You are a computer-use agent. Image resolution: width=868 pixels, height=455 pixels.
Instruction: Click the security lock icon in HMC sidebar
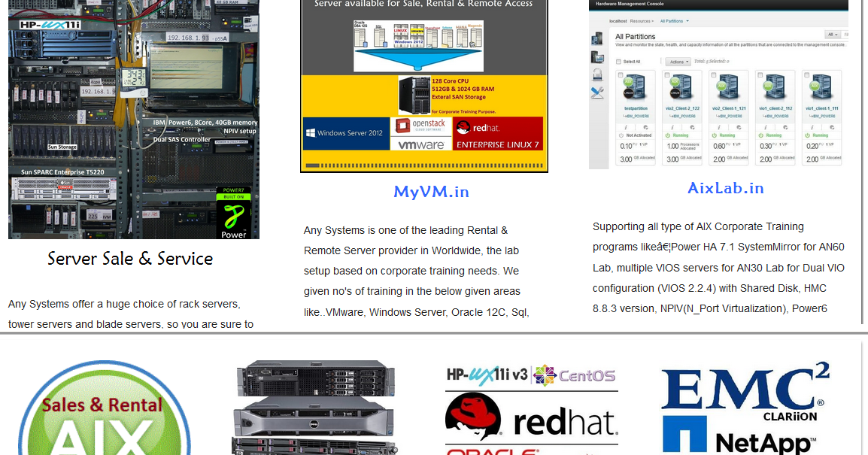click(x=596, y=74)
